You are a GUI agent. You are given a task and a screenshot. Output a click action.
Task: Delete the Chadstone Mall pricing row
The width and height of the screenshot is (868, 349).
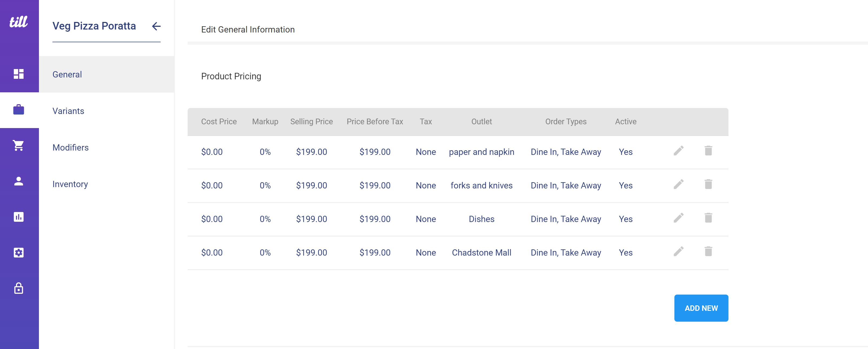tap(708, 252)
